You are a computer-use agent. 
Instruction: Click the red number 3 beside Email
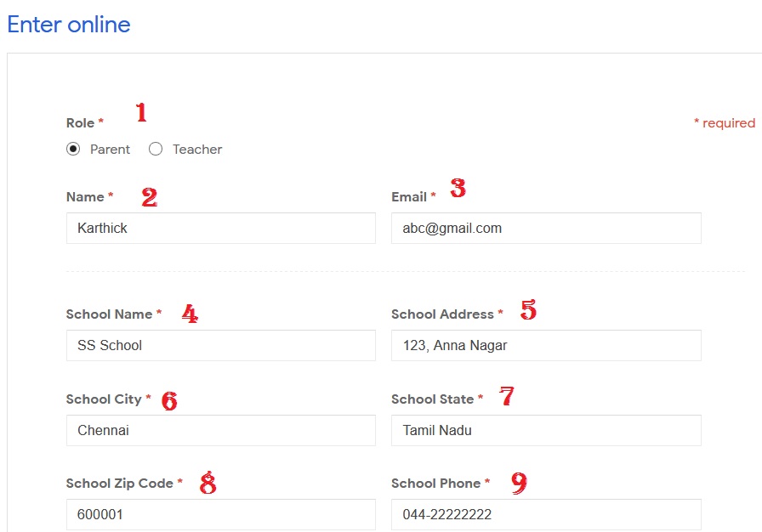[x=458, y=189]
